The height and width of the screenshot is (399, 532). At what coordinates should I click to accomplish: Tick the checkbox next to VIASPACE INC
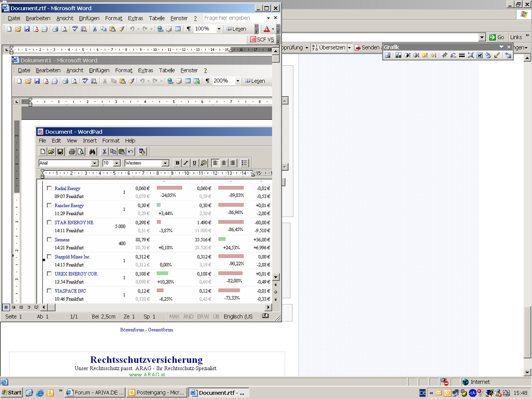click(x=49, y=291)
